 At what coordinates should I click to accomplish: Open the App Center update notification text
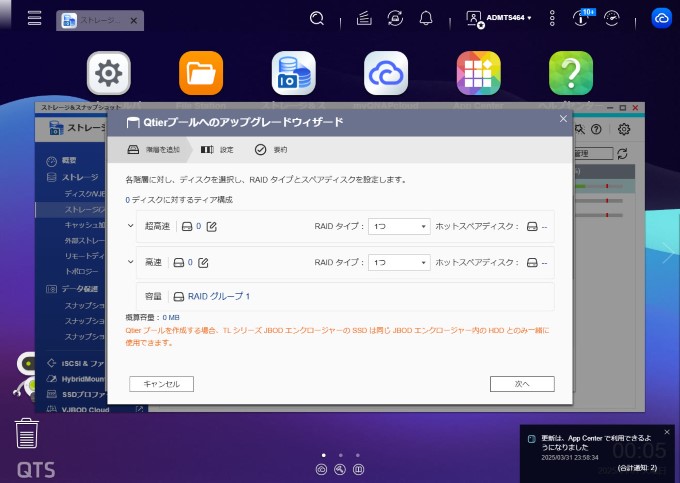coord(596,443)
